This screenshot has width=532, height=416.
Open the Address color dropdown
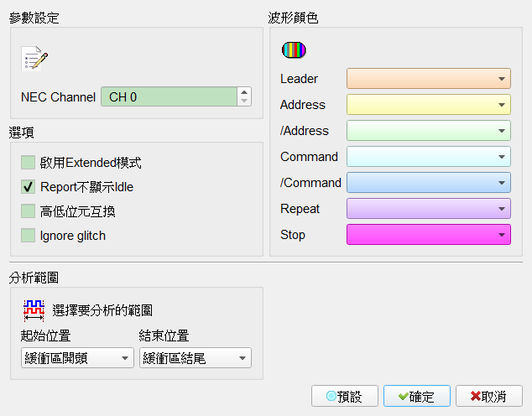[x=429, y=105]
